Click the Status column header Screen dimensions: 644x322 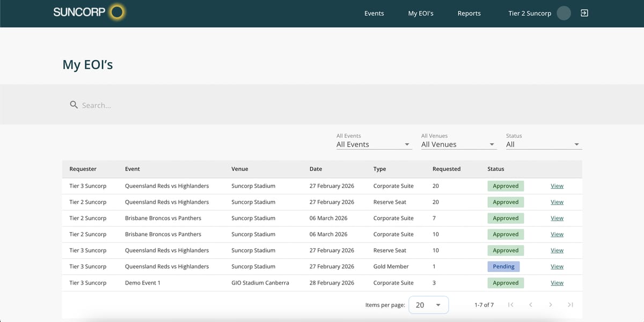pyautogui.click(x=496, y=169)
